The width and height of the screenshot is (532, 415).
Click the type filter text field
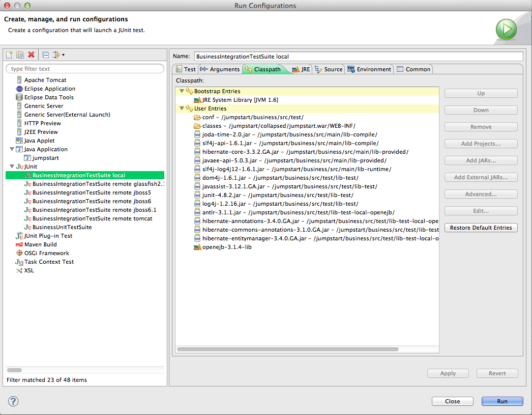[x=85, y=69]
